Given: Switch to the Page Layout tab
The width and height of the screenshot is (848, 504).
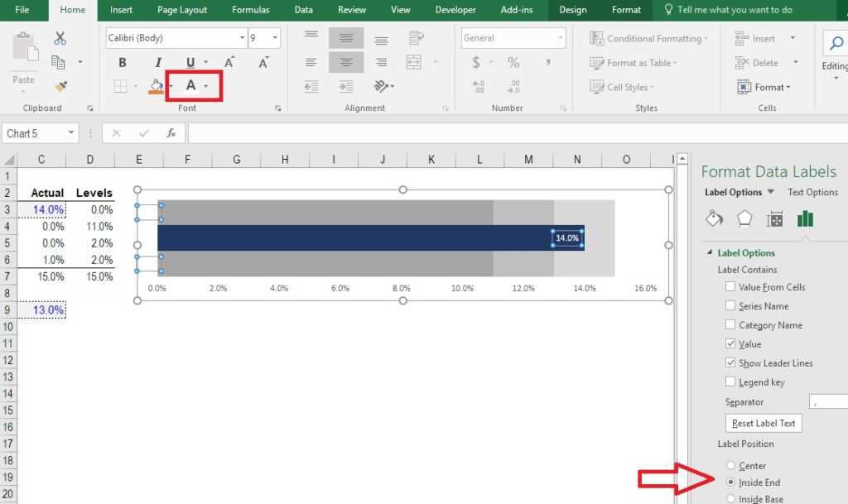Looking at the screenshot, I should 181,10.
